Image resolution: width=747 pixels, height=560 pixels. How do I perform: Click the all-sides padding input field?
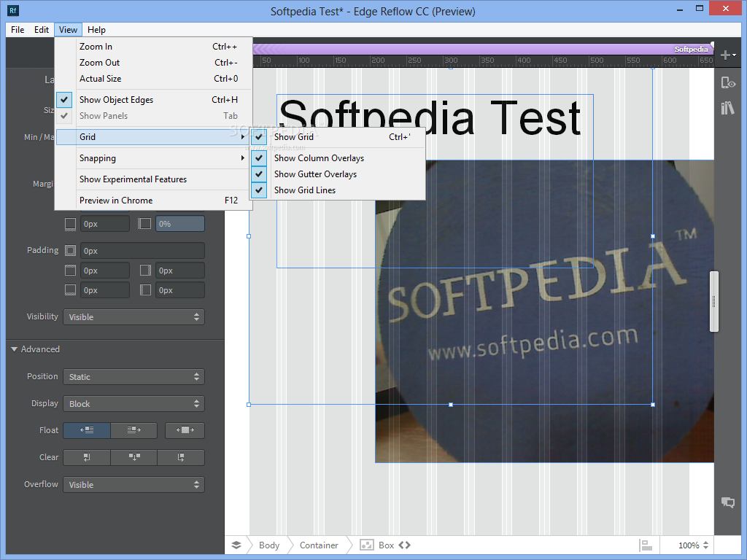(142, 251)
